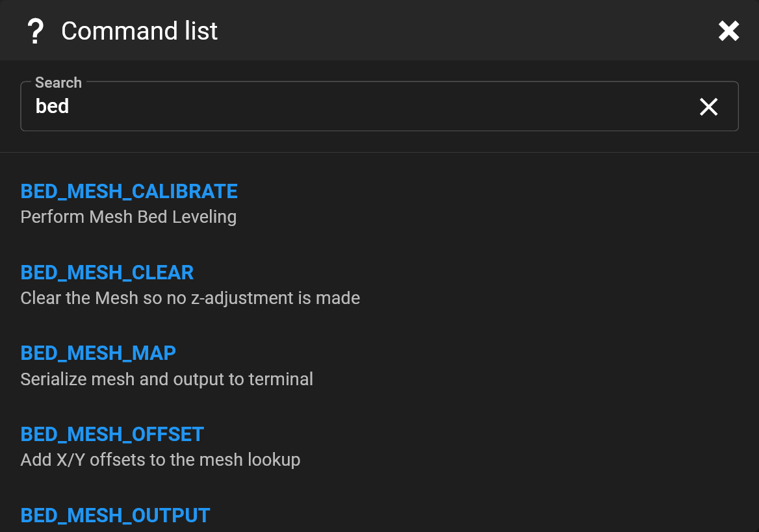Click the question mark help icon

pos(35,31)
